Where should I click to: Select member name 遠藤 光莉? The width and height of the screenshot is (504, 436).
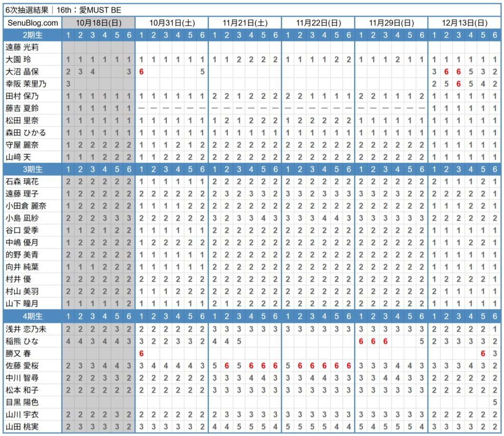coord(22,48)
